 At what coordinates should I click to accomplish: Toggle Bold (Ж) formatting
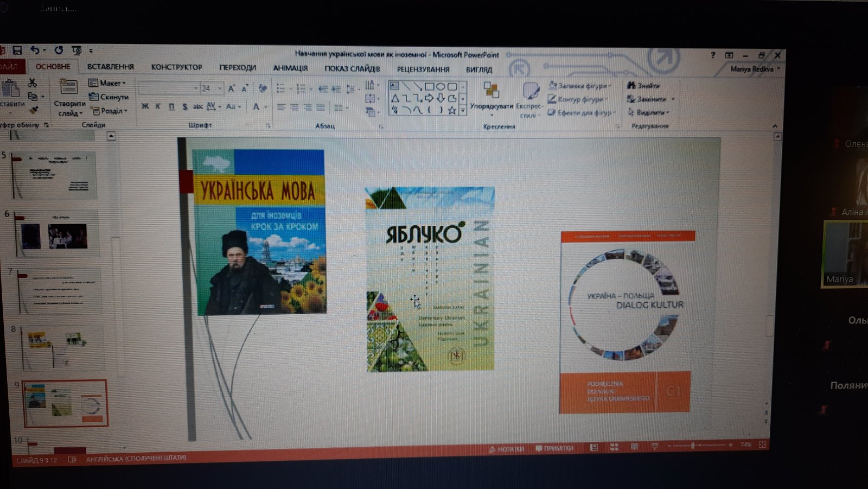145,106
